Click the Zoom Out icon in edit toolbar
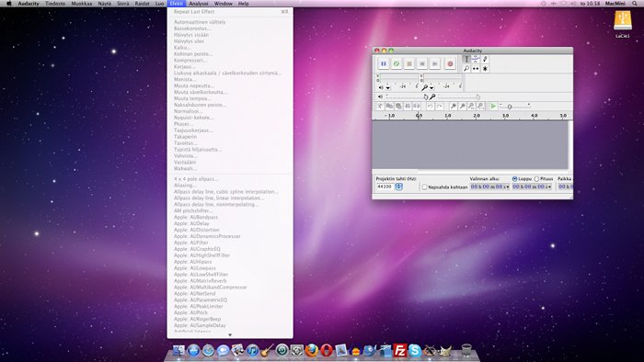This screenshot has height=362, width=644. coord(462,107)
